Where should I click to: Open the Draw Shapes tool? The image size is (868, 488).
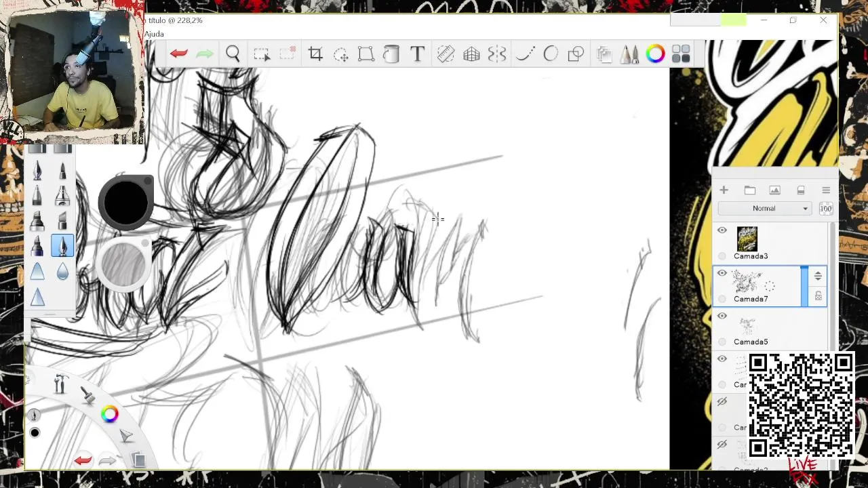pyautogui.click(x=576, y=54)
